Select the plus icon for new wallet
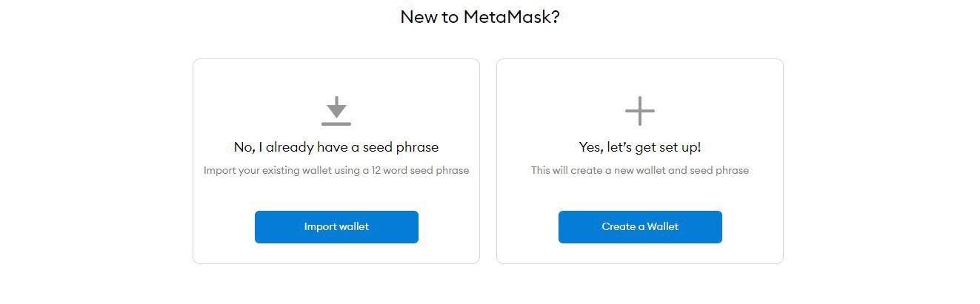The height and width of the screenshot is (304, 980). [640, 111]
